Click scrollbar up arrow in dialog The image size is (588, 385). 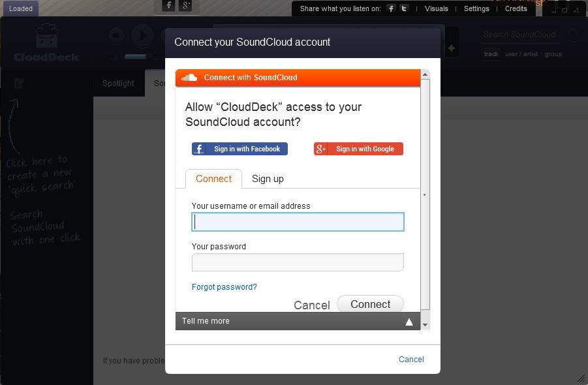pos(425,74)
